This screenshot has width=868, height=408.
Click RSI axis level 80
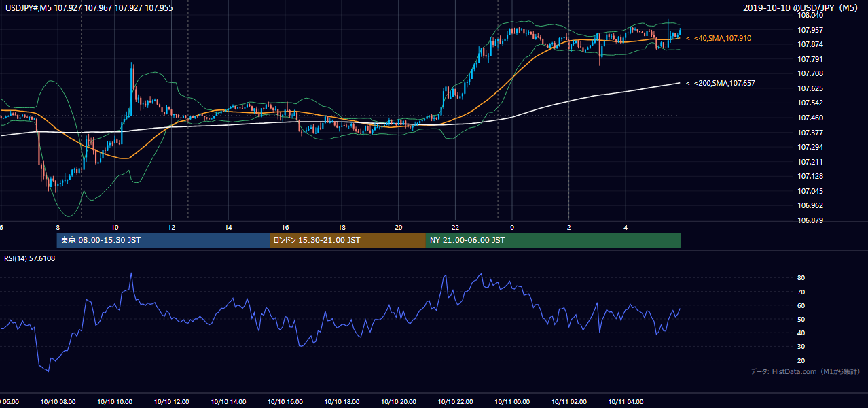[x=801, y=278]
